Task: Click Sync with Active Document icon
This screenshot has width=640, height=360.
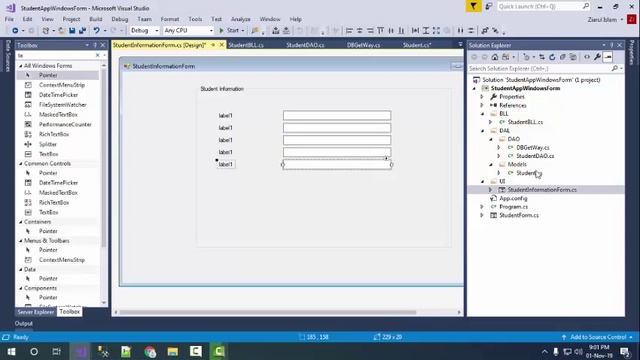Action: [x=542, y=57]
